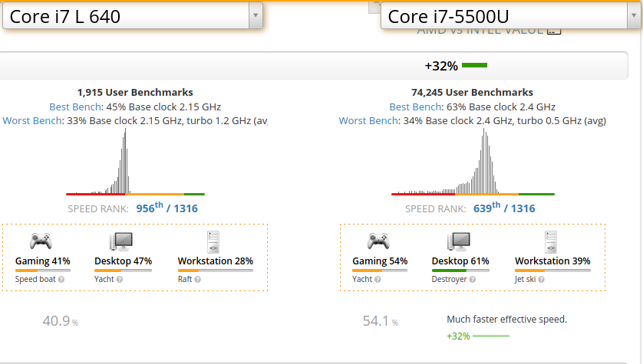The height and width of the screenshot is (364, 643).
Task: Click the left Desktop computer icon
Action: pyautogui.click(x=122, y=241)
